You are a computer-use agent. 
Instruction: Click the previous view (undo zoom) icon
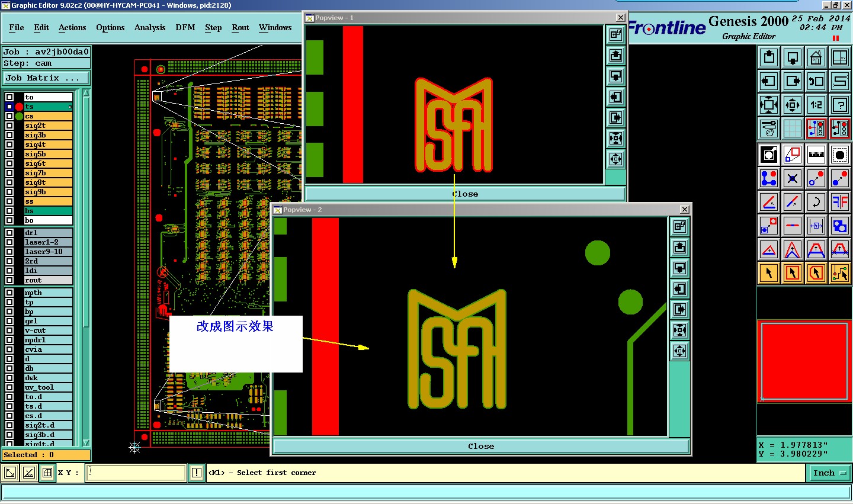click(x=816, y=81)
